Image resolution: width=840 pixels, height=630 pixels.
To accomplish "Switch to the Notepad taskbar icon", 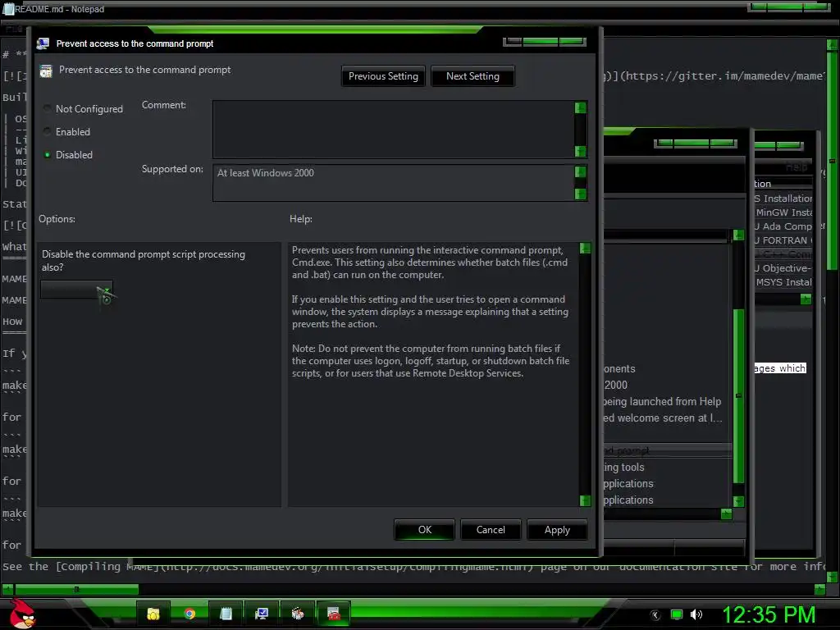I will [226, 614].
